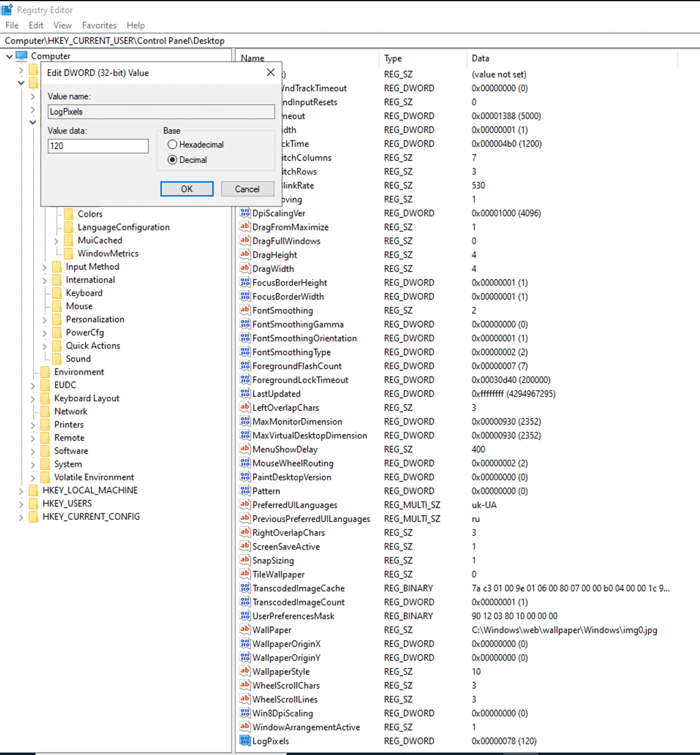Expand the HKEY_USERS tree node
Screen dimensions: 700x755
coord(21,504)
